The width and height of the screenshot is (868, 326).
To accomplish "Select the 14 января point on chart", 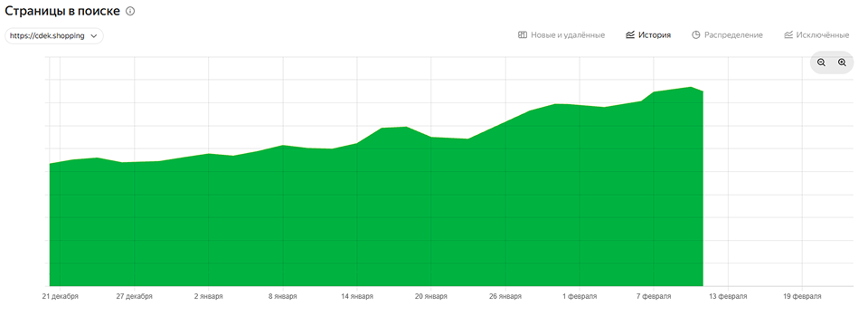I will 357,144.
